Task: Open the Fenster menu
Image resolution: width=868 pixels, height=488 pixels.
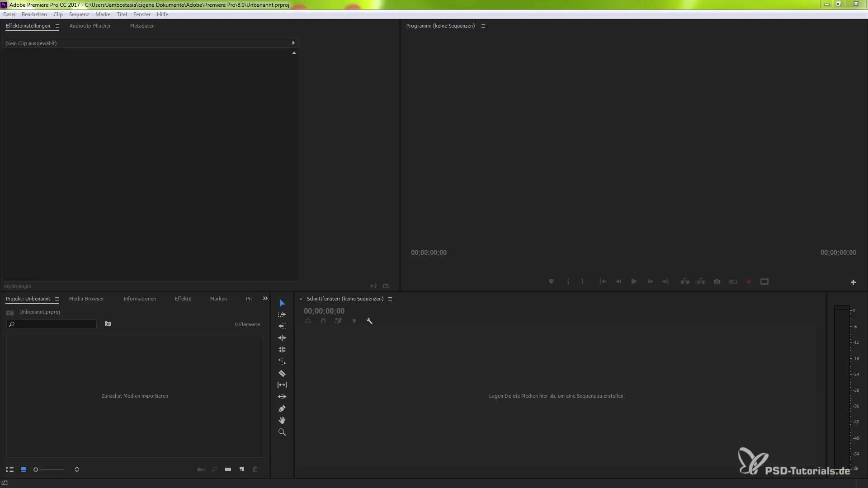Action: point(142,14)
